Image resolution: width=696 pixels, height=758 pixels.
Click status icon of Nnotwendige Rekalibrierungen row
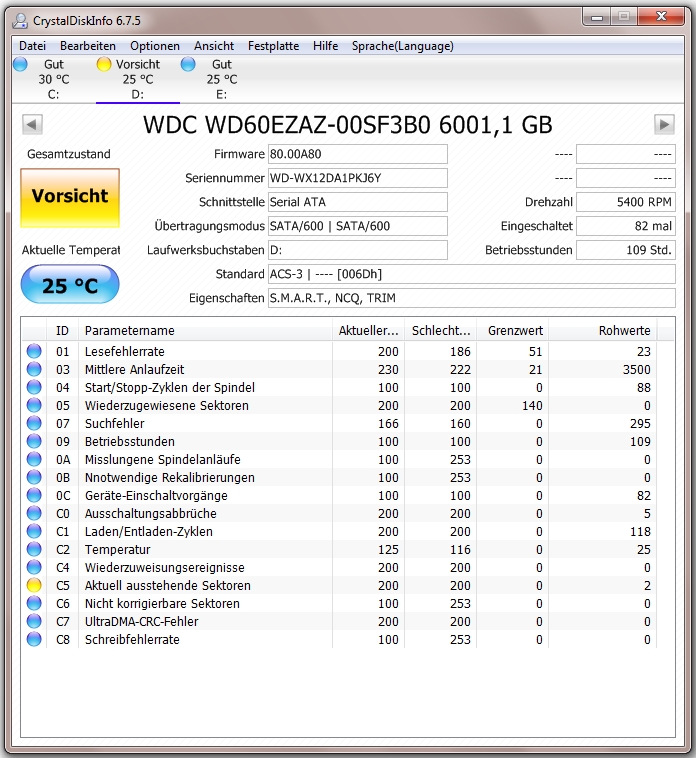(x=34, y=477)
